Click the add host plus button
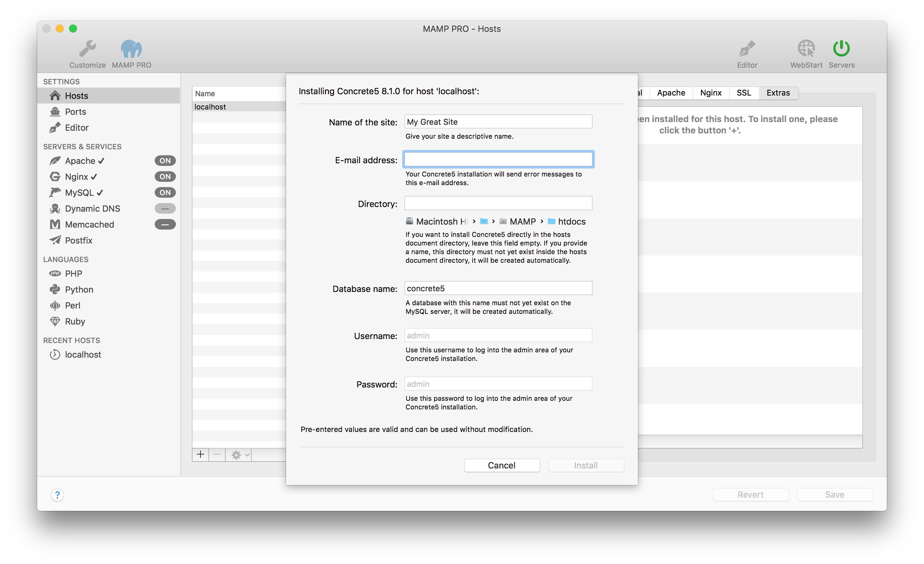Viewport: 924px width, 564px height. pos(200,455)
